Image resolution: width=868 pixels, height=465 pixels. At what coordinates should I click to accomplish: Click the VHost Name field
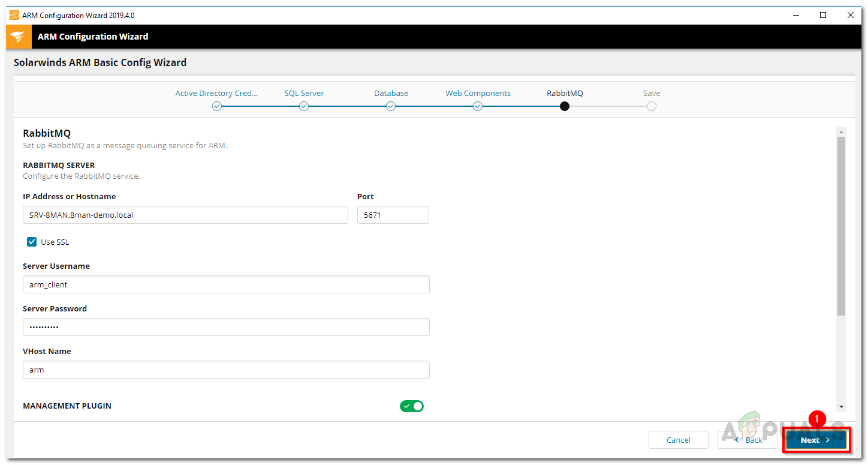(226, 370)
